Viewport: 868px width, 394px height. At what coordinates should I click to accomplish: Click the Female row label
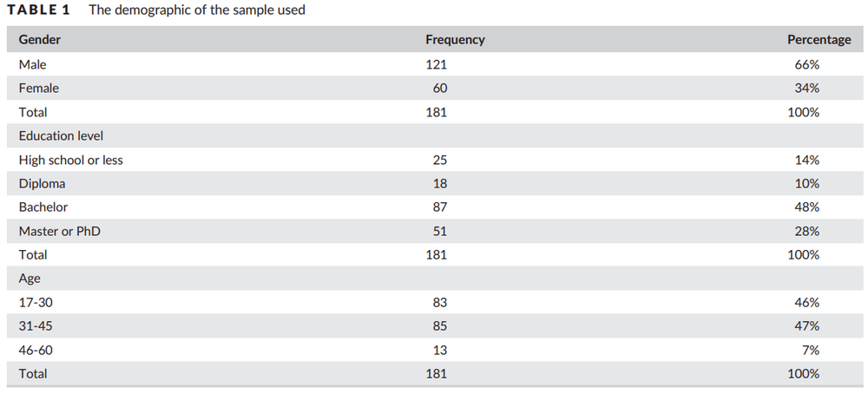coord(38,89)
